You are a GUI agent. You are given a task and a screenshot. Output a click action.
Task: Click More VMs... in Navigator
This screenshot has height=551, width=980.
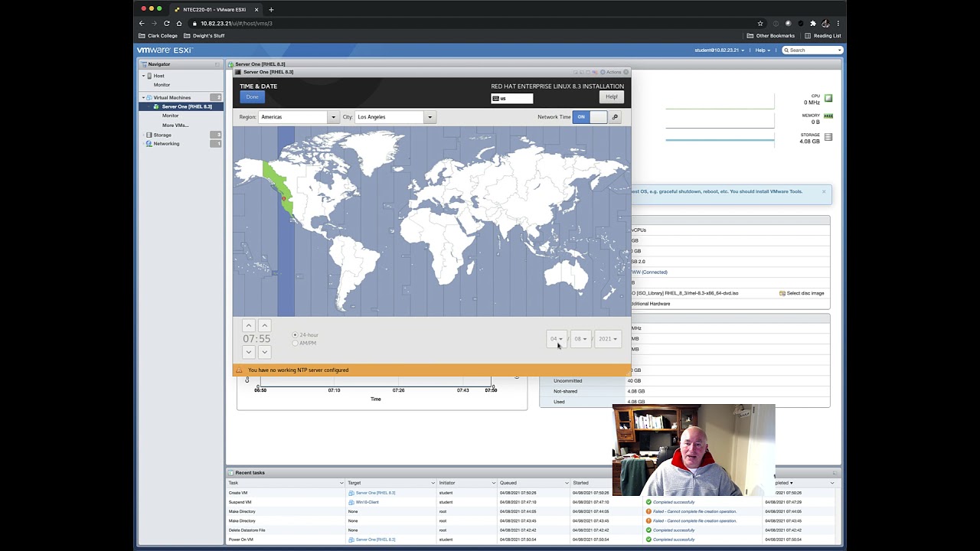pos(175,125)
